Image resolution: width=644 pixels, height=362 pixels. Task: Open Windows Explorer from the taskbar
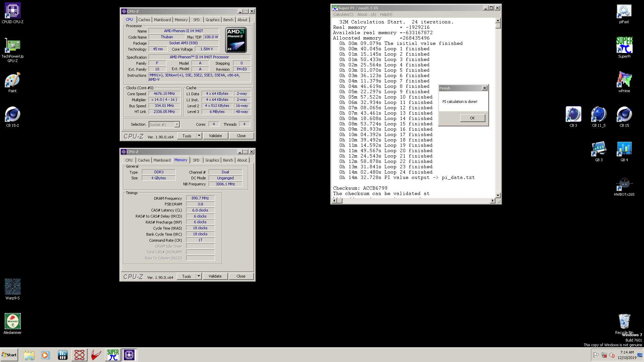[29, 355]
